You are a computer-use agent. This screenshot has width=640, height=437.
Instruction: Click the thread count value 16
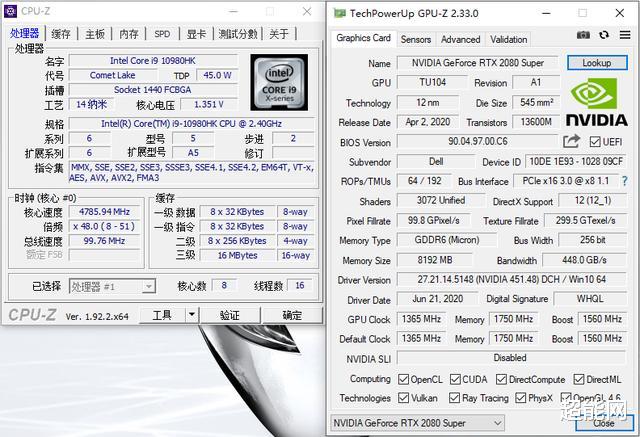coord(300,286)
